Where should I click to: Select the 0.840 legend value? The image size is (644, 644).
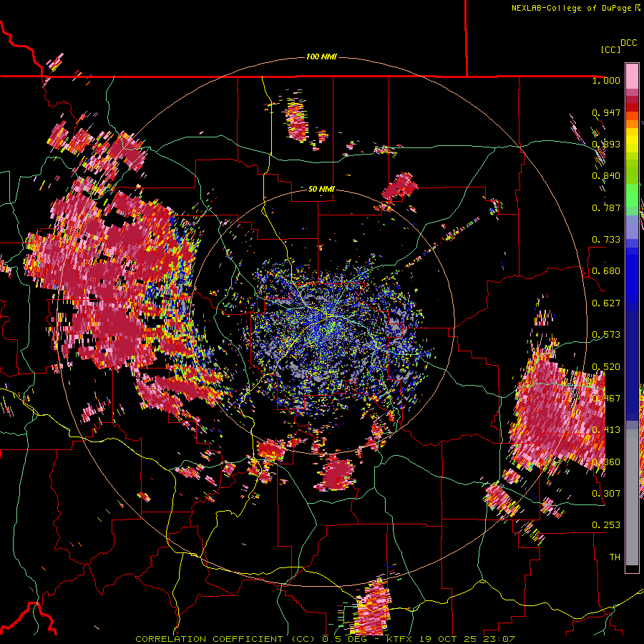pos(606,176)
